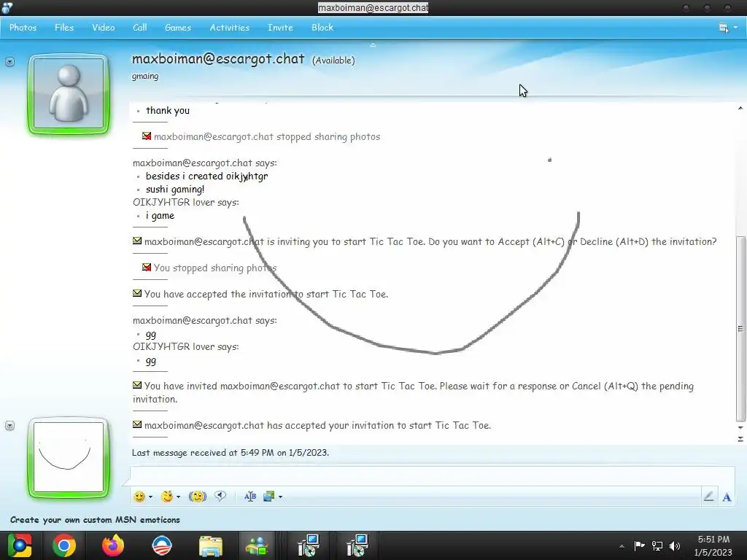This screenshot has width=747, height=560.
Task: Click the Action Center flag tray icon
Action: pos(639,545)
